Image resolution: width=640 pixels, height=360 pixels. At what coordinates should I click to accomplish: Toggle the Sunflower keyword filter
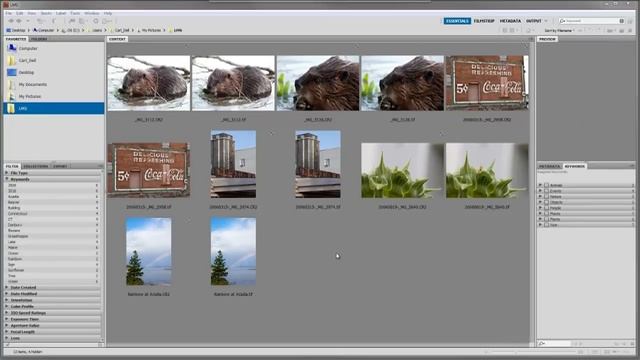tap(53, 270)
